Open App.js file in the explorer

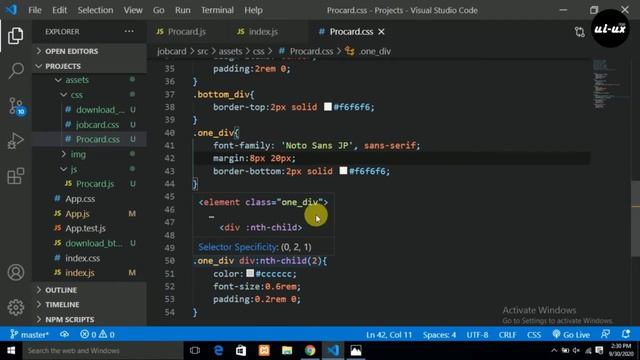77,214
